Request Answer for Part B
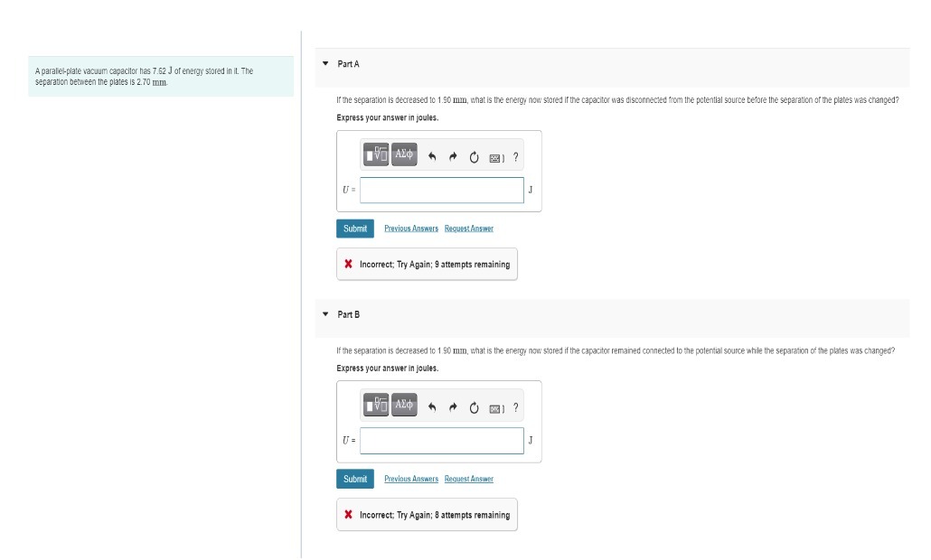Screen dimensions: 931x560 pos(469,479)
